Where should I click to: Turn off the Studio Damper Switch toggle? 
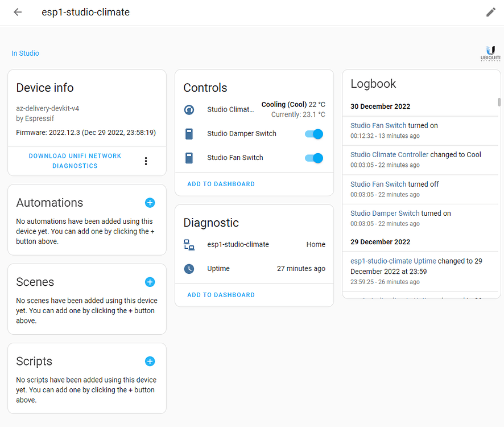313,134
